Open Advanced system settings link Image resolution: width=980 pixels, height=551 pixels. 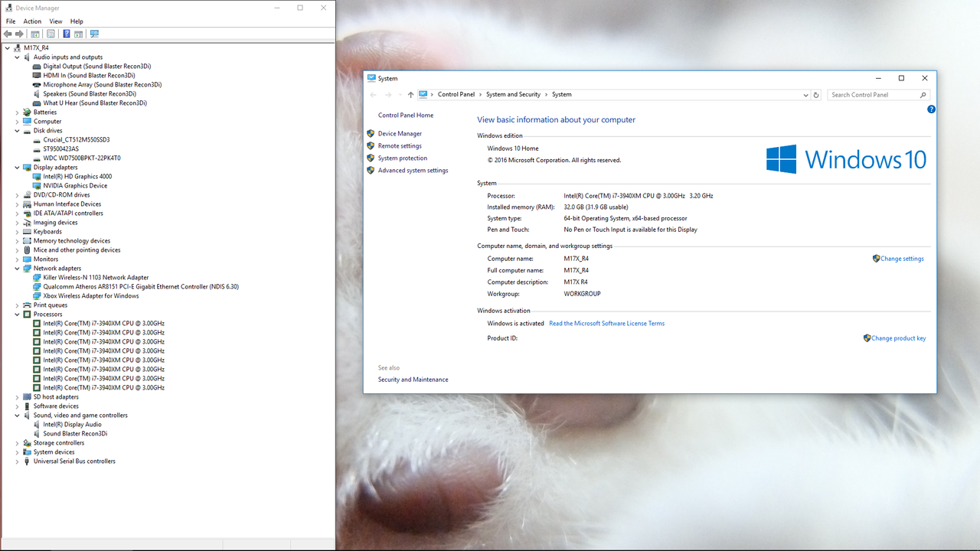[413, 171]
